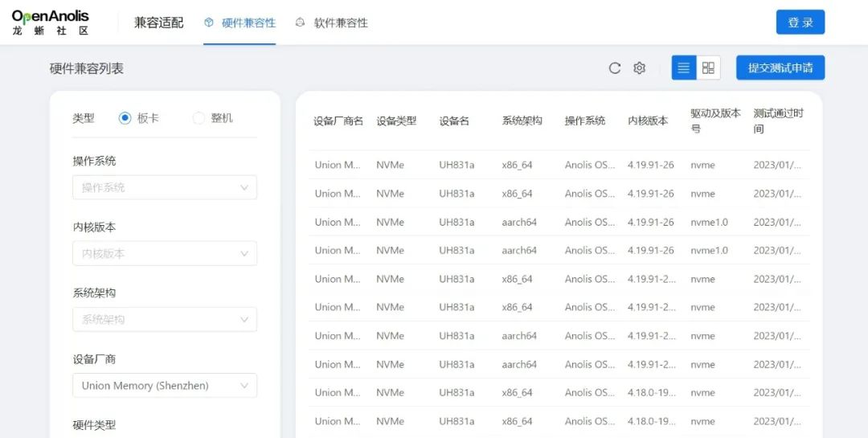
Task: Switch to grid card view icon
Action: coord(708,68)
